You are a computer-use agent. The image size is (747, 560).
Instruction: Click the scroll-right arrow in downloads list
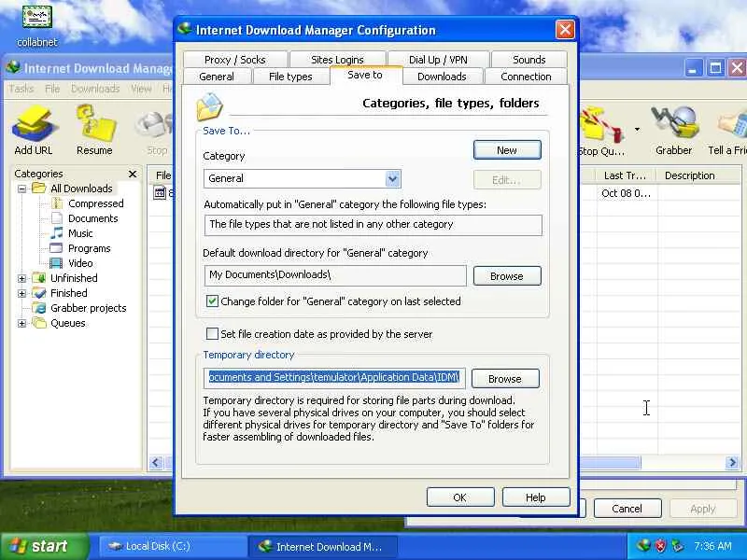click(x=732, y=462)
